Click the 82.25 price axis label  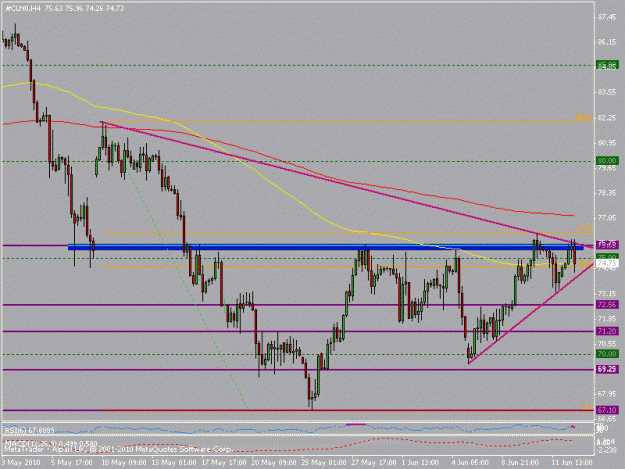607,118
